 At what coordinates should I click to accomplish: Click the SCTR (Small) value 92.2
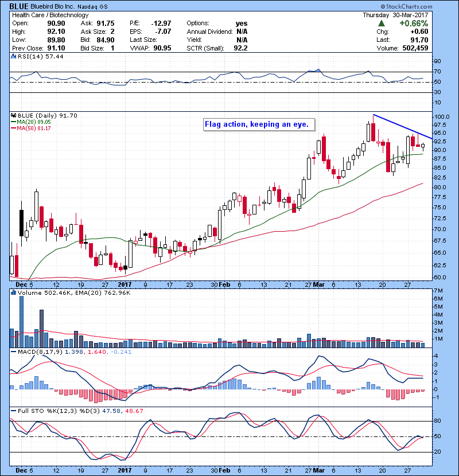[240, 48]
